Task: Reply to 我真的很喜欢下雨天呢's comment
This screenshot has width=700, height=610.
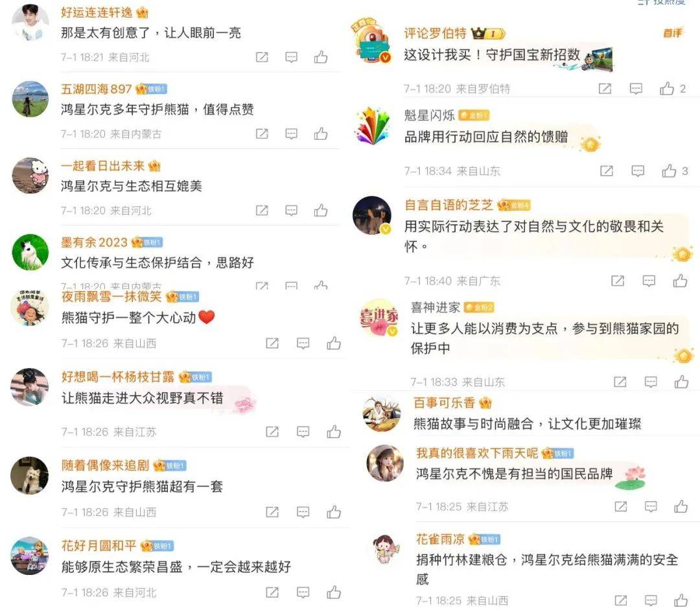Action: (651, 506)
